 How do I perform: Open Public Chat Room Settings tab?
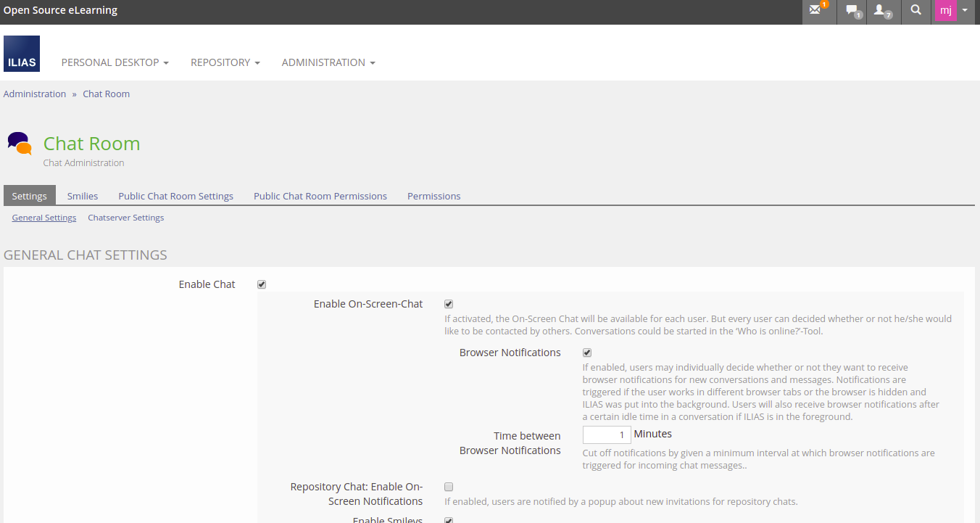coord(175,196)
